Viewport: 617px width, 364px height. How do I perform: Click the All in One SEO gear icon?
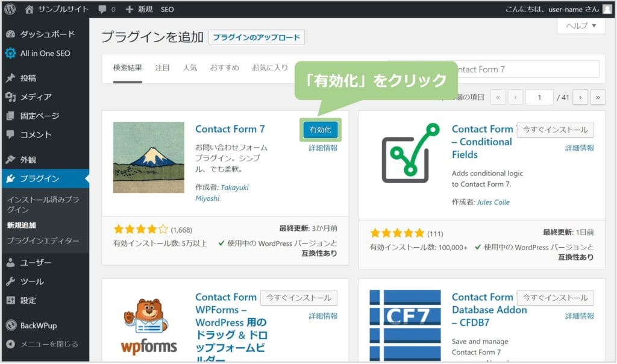pyautogui.click(x=11, y=53)
